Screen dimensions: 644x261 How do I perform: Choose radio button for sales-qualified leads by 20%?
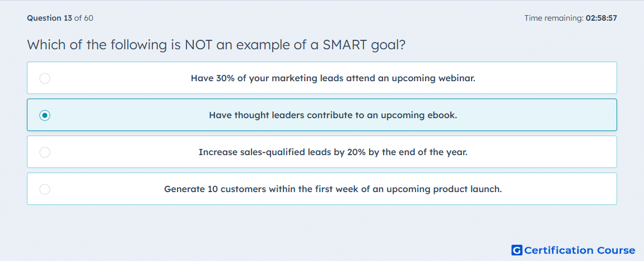pos(45,152)
